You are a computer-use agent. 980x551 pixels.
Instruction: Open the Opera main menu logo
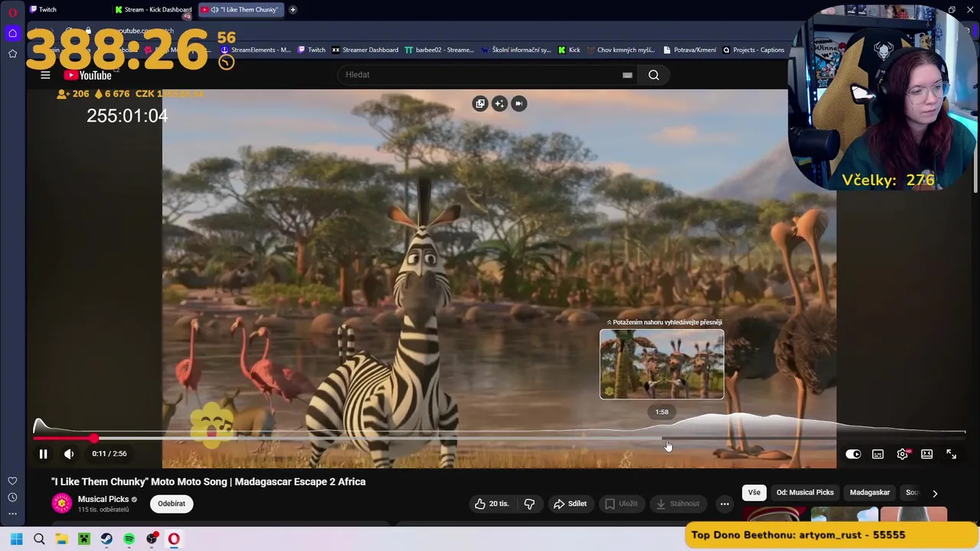(x=12, y=11)
